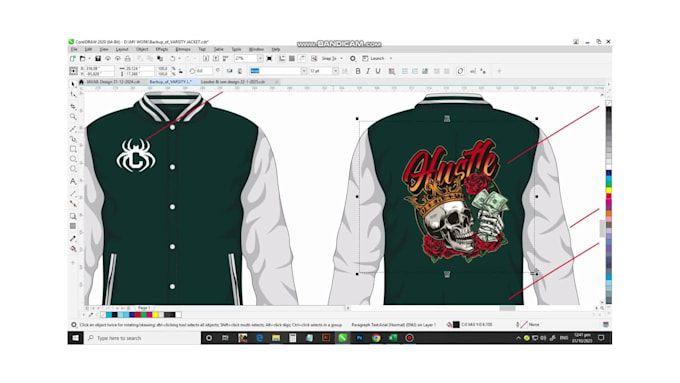Image resolution: width=680 pixels, height=383 pixels.
Task: Toggle numbered list formatting
Action: click(415, 71)
